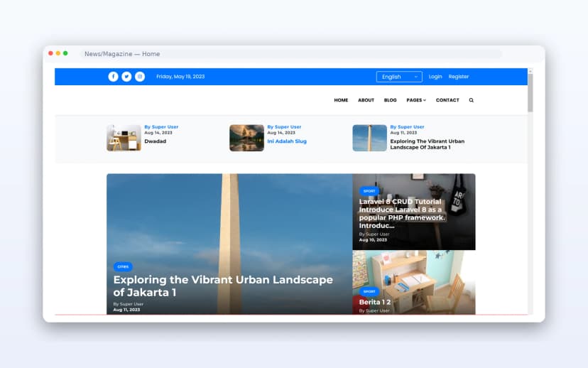Viewport: 588px width, 368px height.
Task: Open Exploring The Vibrant Urban Landscape small headline
Action: click(x=427, y=144)
